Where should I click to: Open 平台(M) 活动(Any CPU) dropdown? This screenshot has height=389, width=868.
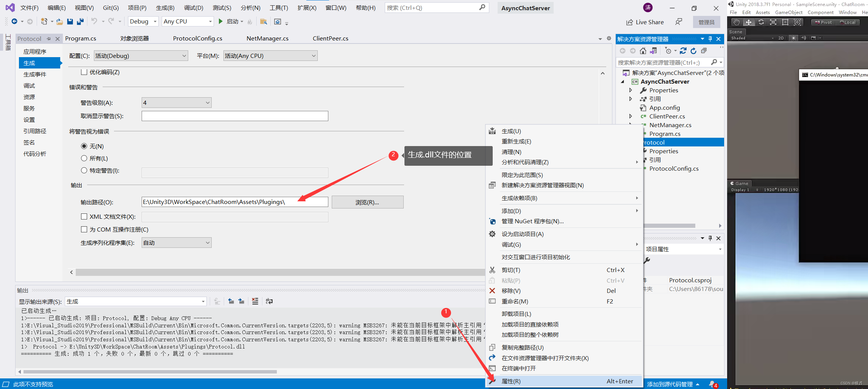(270, 56)
